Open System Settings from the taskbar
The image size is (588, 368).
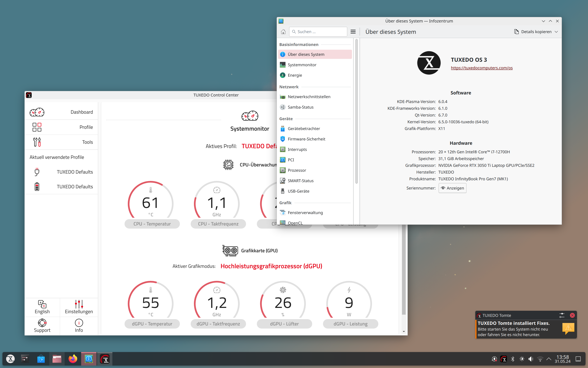pyautogui.click(x=25, y=359)
